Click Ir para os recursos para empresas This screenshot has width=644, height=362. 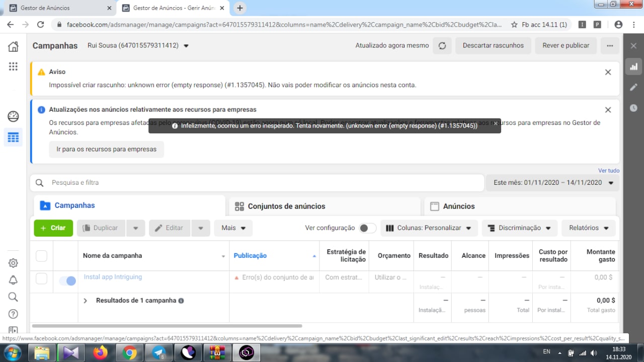click(x=106, y=150)
